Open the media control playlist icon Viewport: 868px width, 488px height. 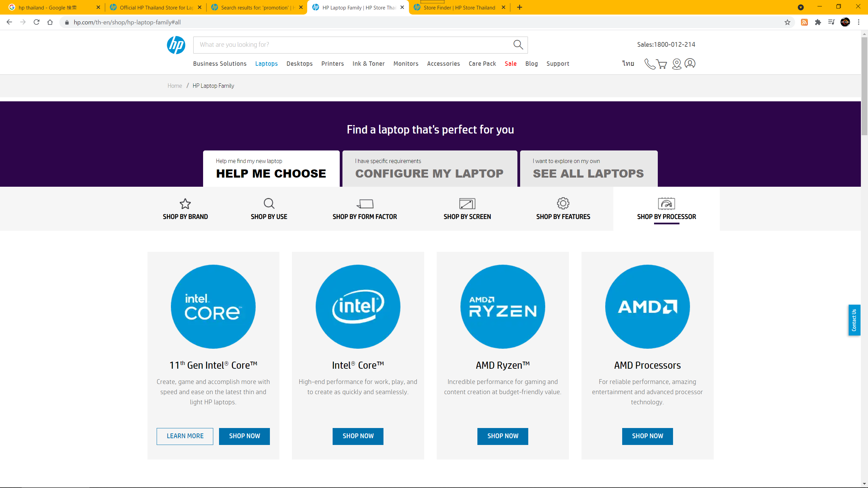pyautogui.click(x=831, y=22)
